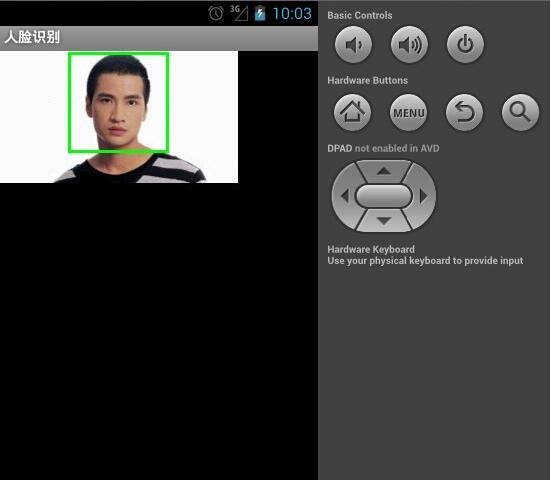
Task: Push the DPAD left arrow
Action: 344,196
